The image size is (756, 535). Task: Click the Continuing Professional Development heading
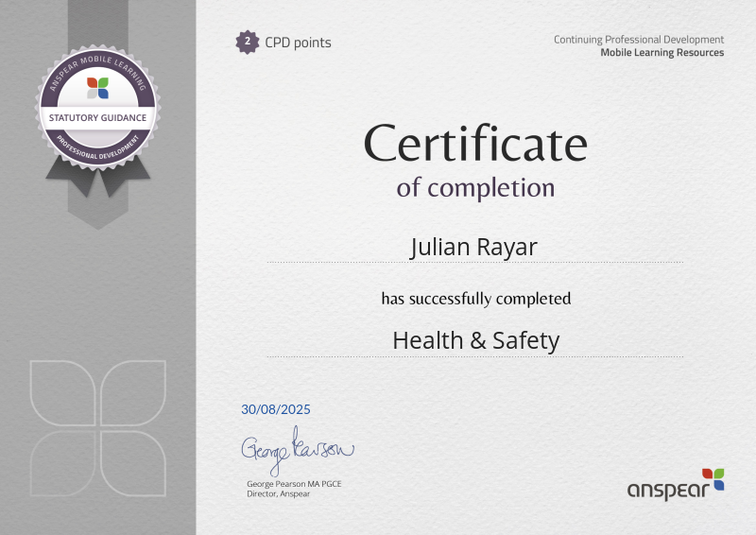tap(639, 40)
